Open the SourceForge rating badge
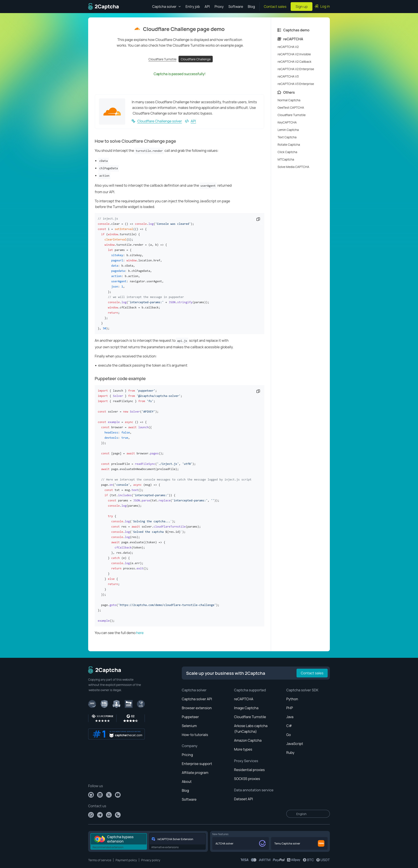 coord(102,718)
